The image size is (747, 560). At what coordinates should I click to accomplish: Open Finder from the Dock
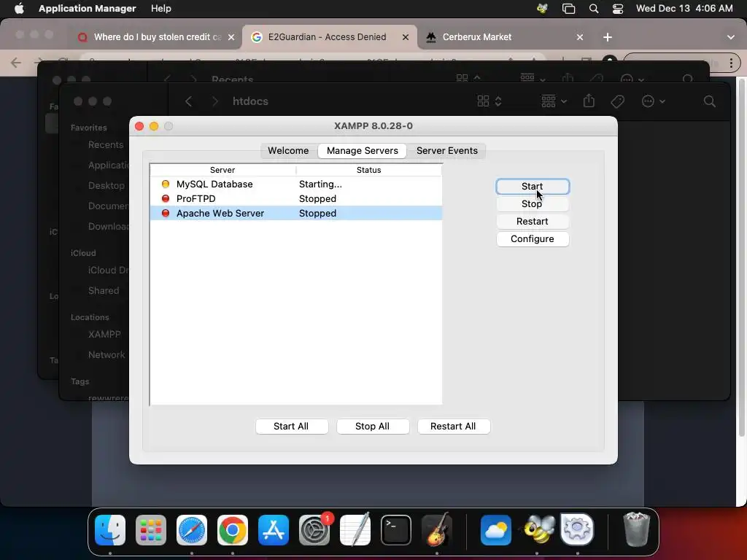(110, 530)
